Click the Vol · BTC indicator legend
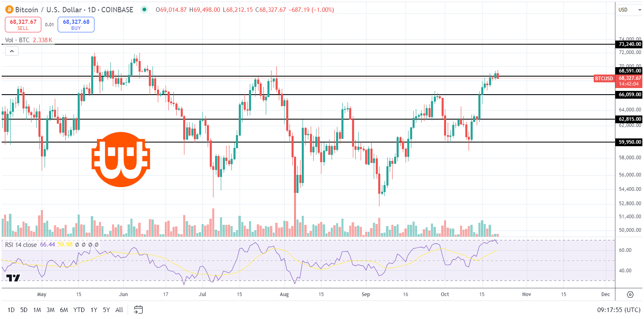Screen dimensions: 644x319 17,40
